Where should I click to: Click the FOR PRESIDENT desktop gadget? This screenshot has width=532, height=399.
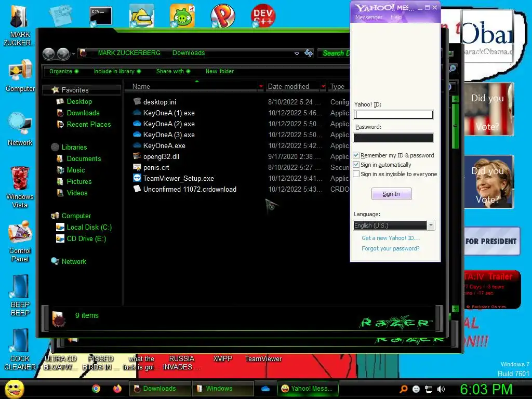(491, 241)
